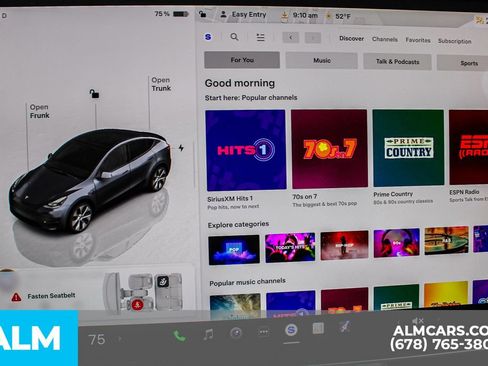Open the media source list icon
The height and width of the screenshot is (366, 488).
tap(260, 37)
